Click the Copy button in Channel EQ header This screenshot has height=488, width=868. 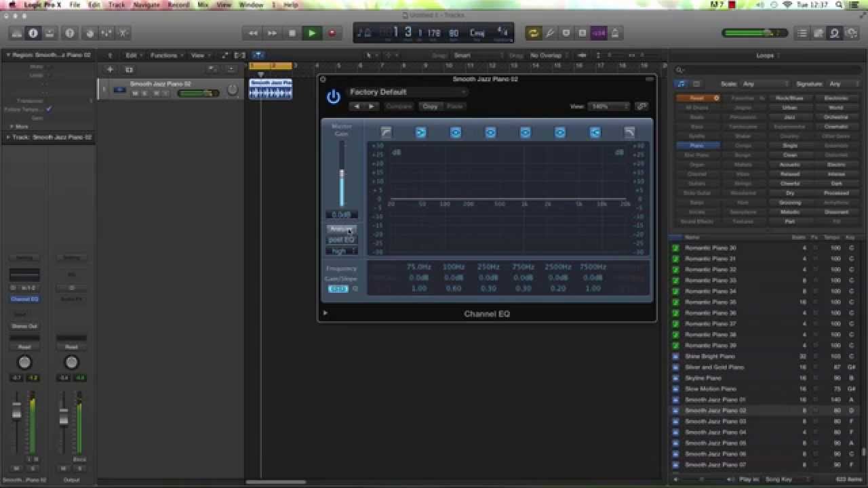tap(430, 106)
